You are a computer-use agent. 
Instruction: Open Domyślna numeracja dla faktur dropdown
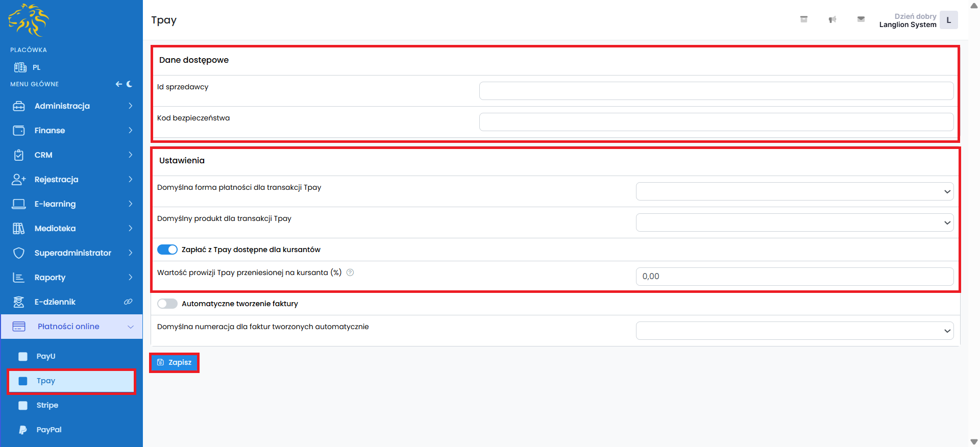click(x=794, y=331)
